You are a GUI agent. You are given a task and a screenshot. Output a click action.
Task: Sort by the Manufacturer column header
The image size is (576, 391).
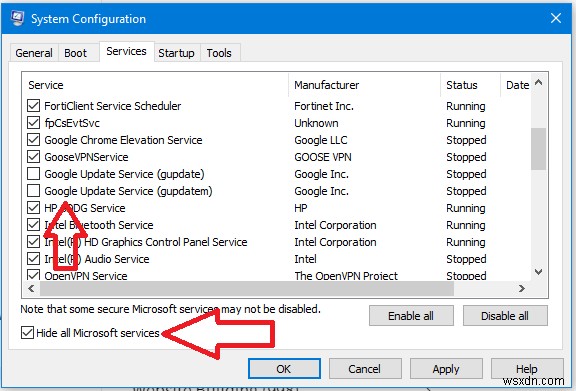[x=365, y=85]
